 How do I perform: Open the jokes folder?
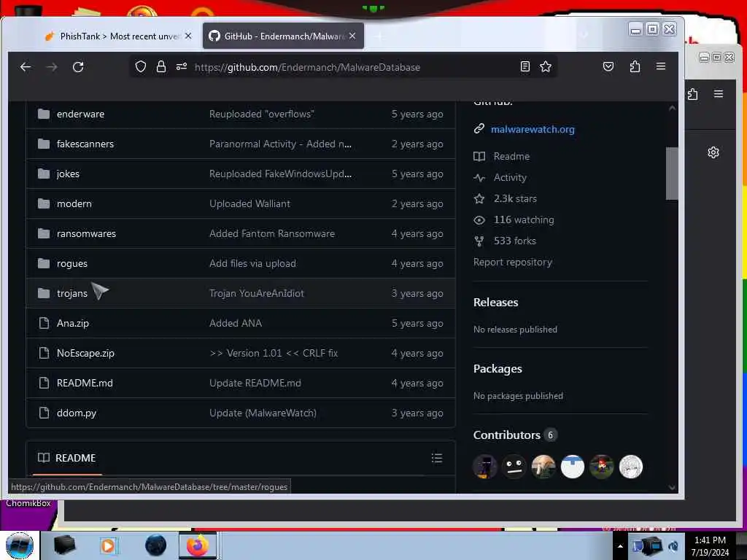(x=68, y=174)
